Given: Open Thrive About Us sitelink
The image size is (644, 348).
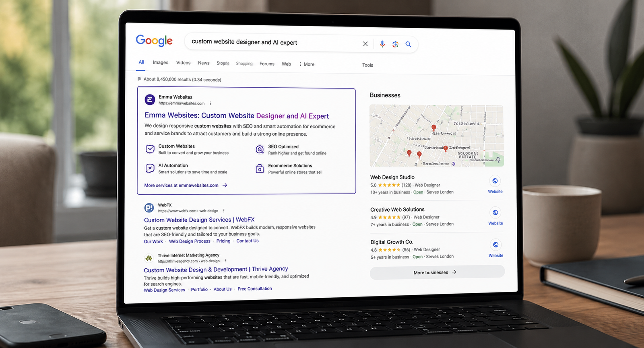Looking at the screenshot, I should [223, 289].
